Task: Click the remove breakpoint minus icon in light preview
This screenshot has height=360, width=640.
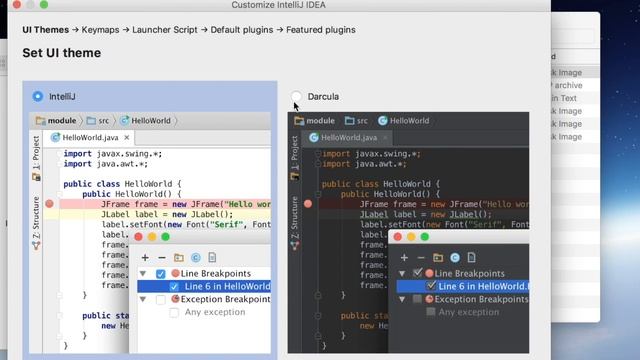Action: point(162,258)
